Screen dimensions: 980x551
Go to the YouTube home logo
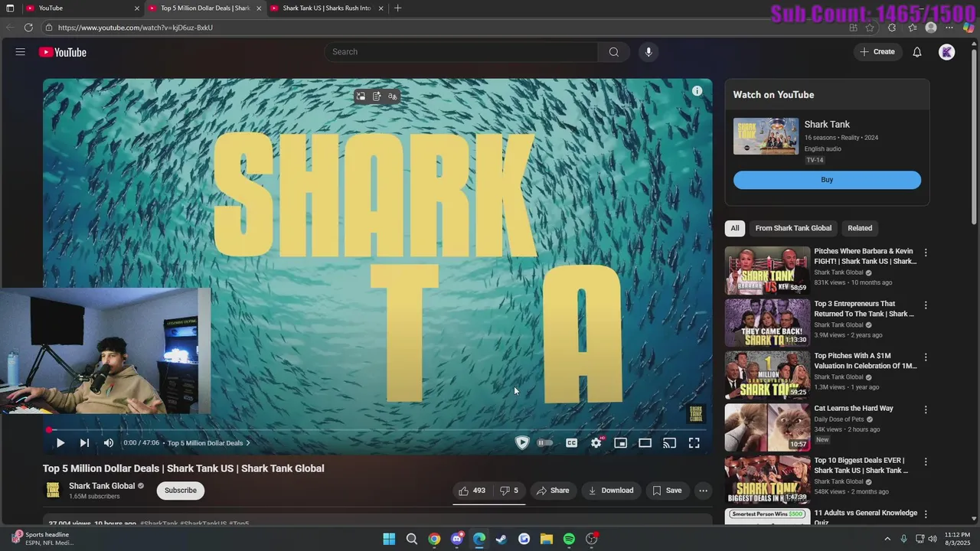point(63,52)
